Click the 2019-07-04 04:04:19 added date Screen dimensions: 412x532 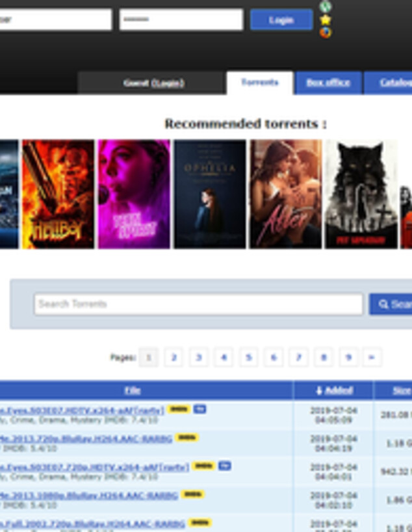pos(333,444)
